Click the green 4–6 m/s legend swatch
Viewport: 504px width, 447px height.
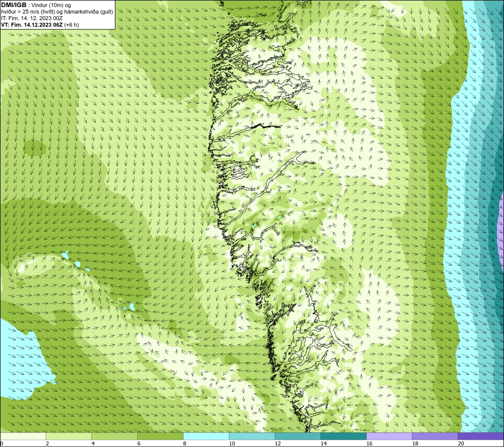[114, 436]
